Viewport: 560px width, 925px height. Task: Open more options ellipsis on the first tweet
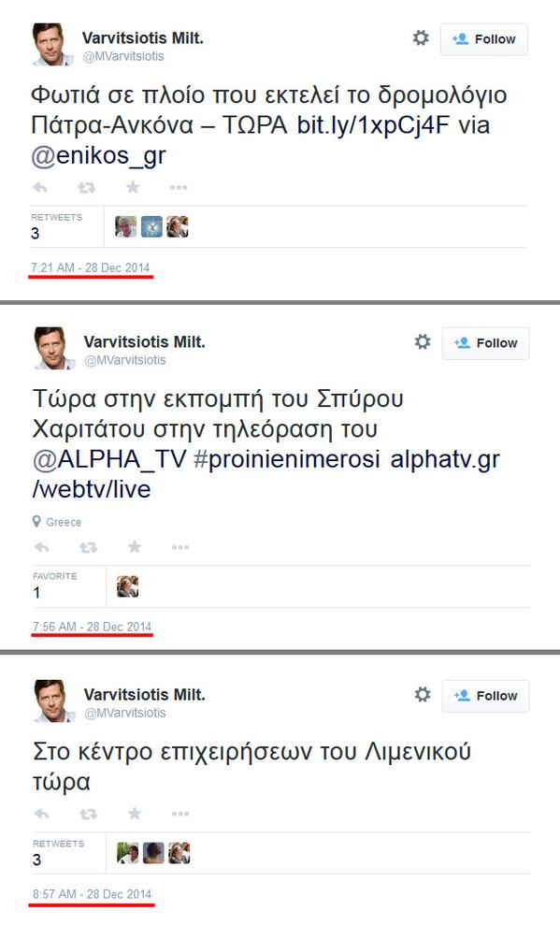coord(178,188)
